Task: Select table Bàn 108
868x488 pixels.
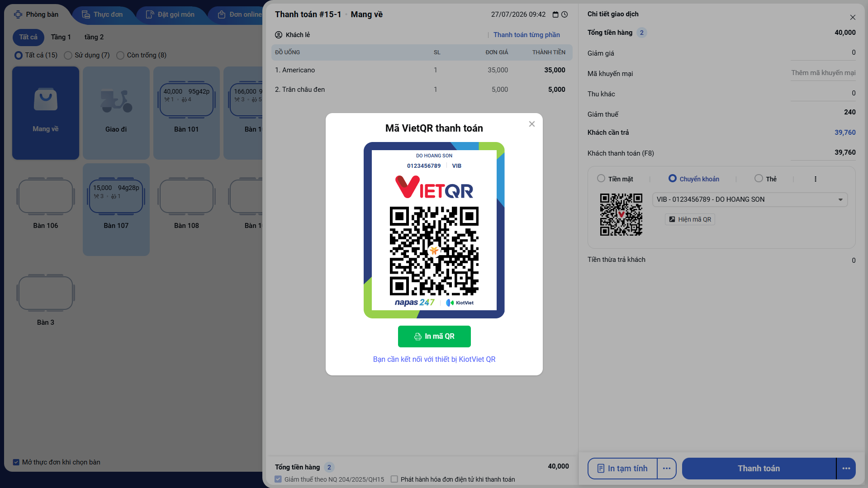Action: click(186, 209)
